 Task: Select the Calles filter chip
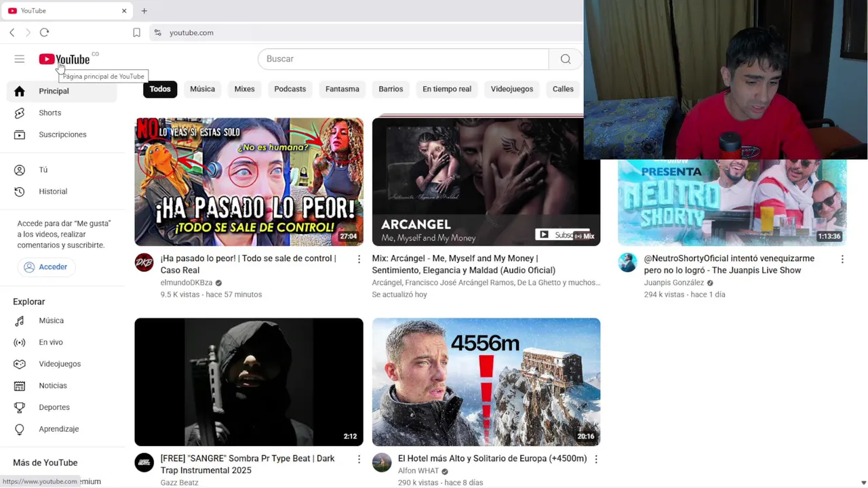[563, 89]
